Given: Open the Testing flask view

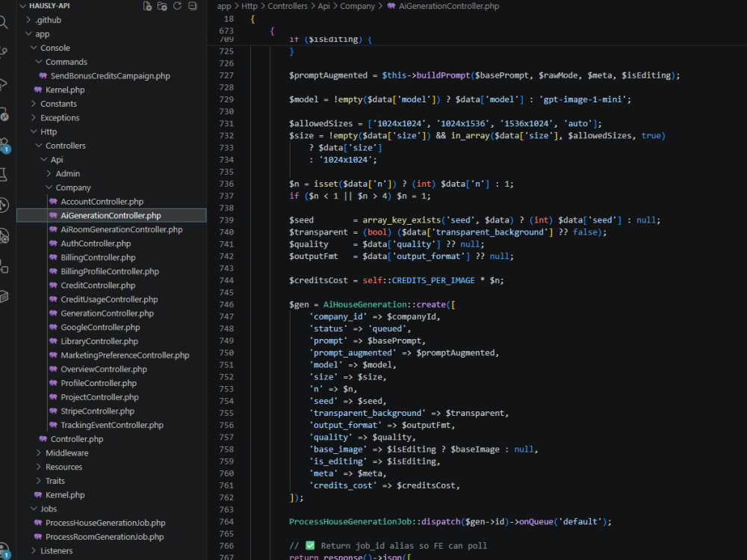Looking at the screenshot, I should (x=4, y=174).
